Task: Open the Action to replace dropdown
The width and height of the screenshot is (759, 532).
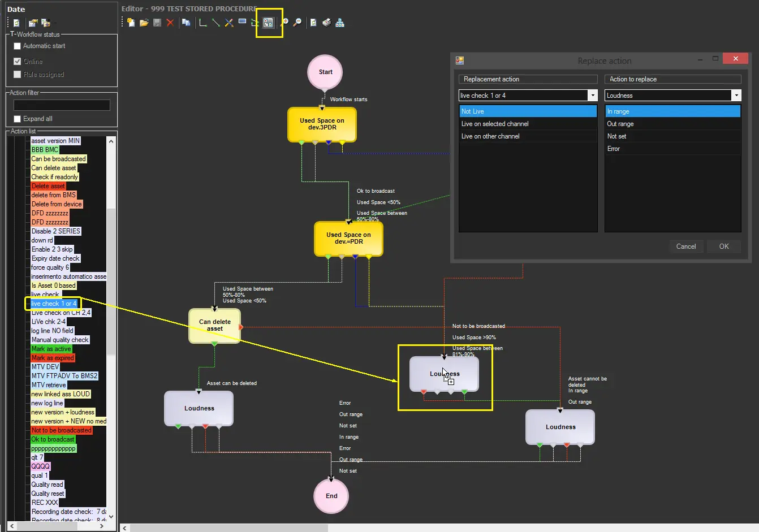Action: pos(736,96)
